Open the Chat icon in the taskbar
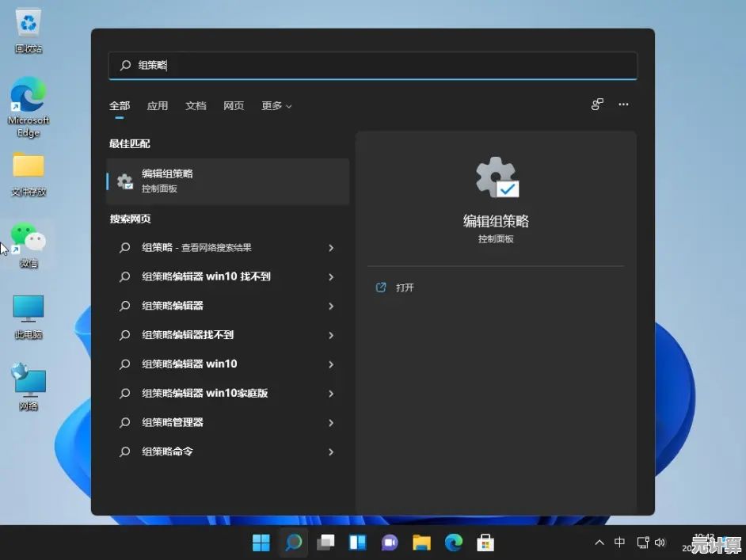 point(390,543)
